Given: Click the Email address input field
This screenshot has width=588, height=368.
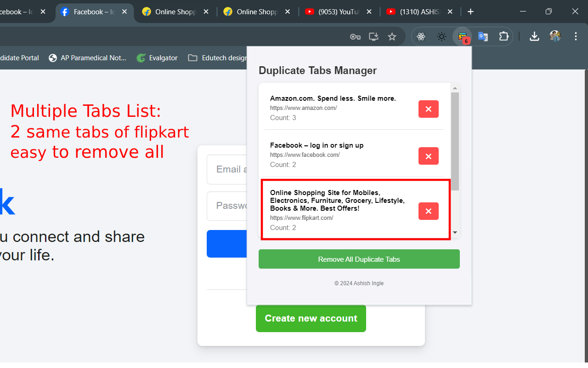Looking at the screenshot, I should [x=227, y=169].
